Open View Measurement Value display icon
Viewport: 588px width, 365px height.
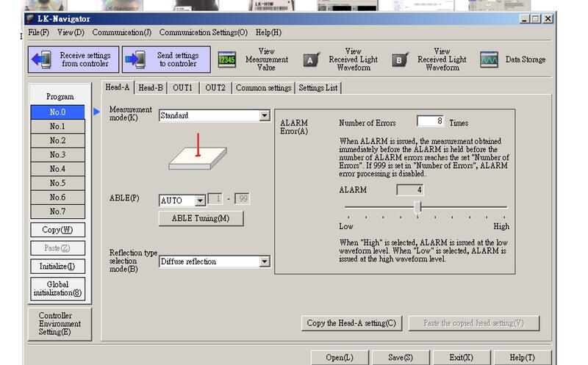click(x=226, y=60)
